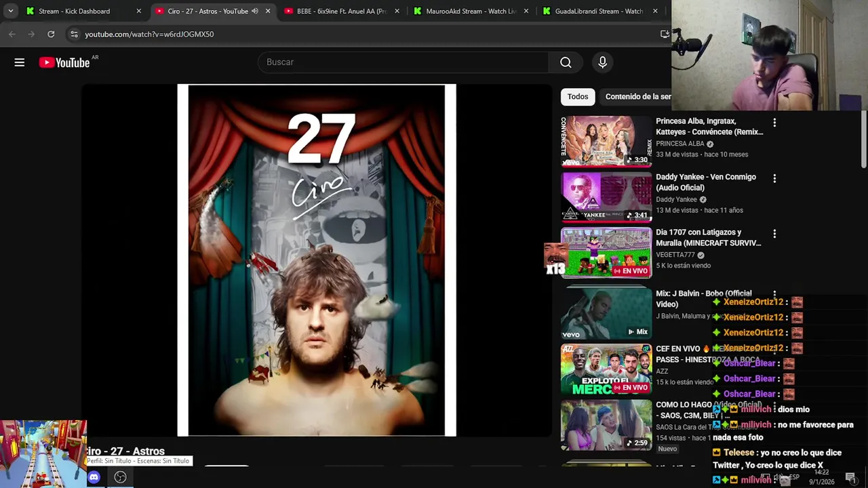Visit VEGETTA777 channel name
868x488 pixels.
coord(675,255)
